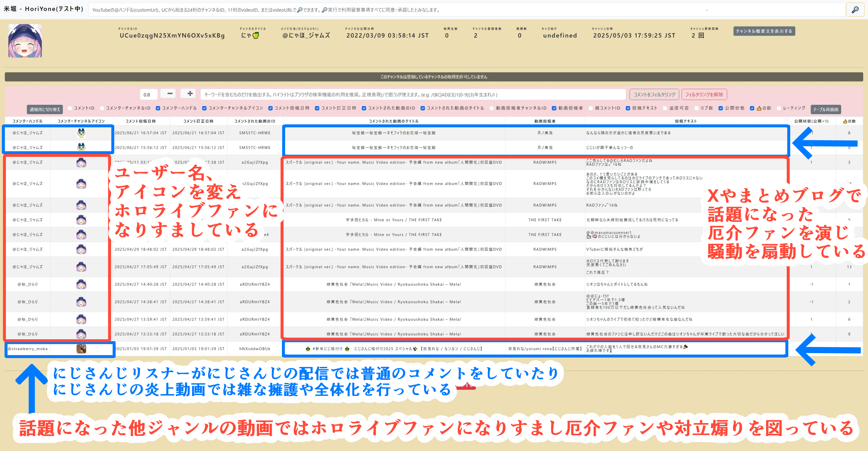Click commenter icon in second table row
Viewport: 868px width, 451px height.
81,147
